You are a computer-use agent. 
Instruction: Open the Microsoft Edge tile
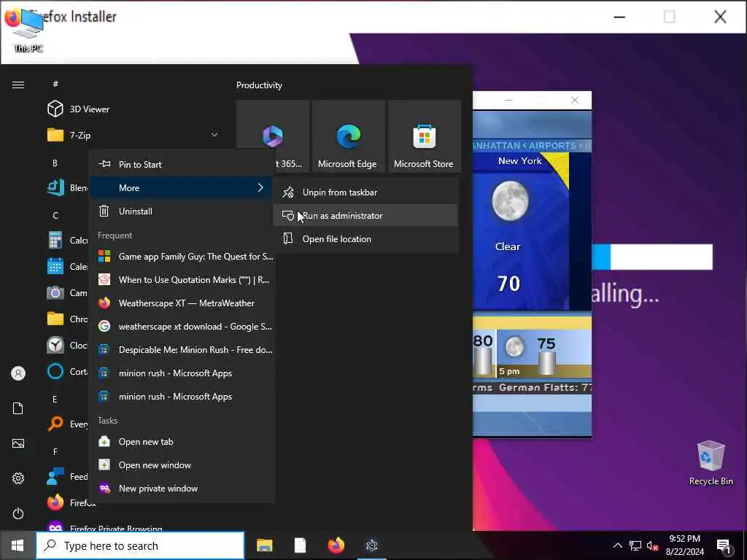[x=348, y=136]
